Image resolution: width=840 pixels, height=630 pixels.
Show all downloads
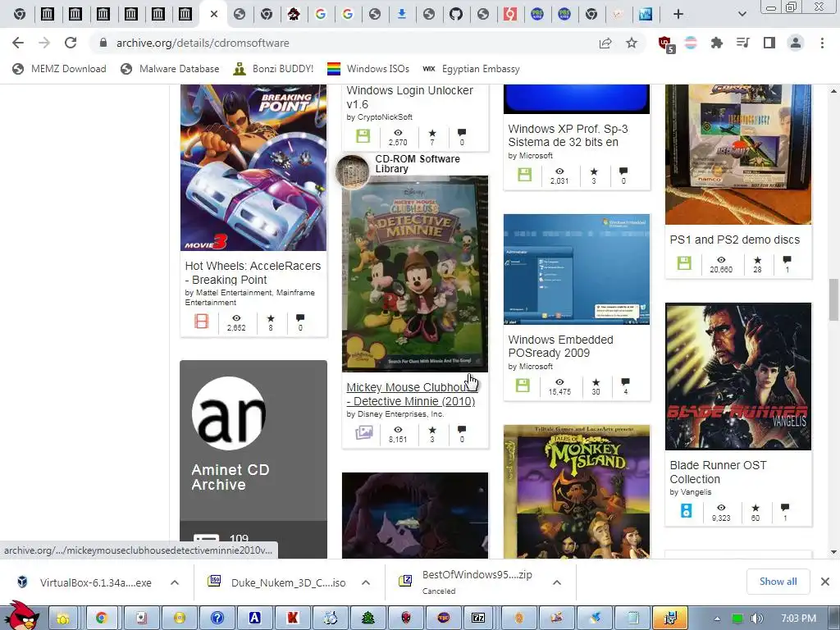coord(778,582)
